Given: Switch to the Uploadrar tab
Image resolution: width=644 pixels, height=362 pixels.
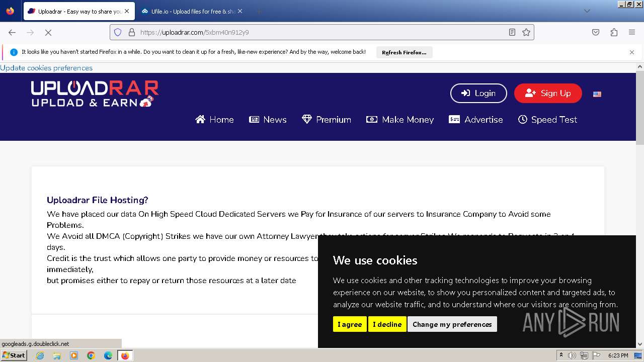Looking at the screenshot, I should [78, 11].
